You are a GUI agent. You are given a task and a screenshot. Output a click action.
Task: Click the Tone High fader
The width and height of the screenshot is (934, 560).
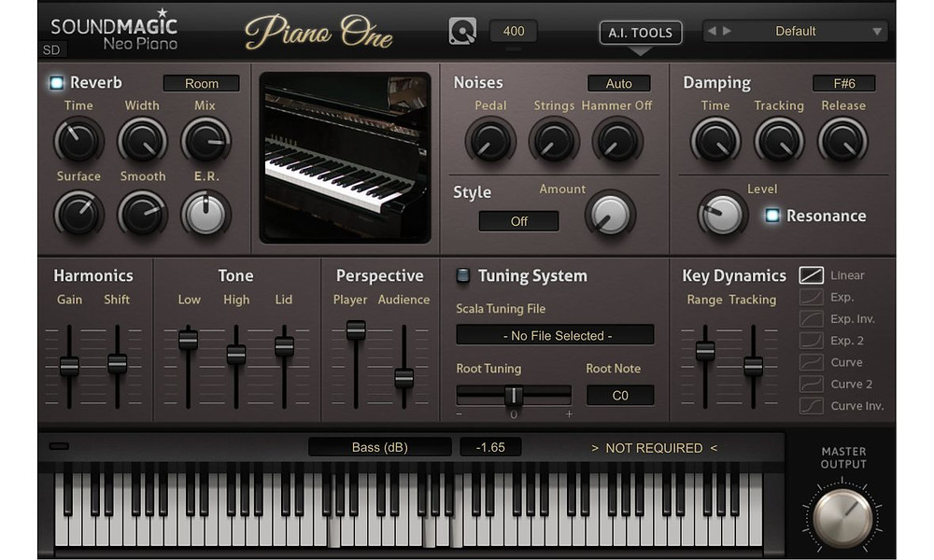tap(236, 354)
